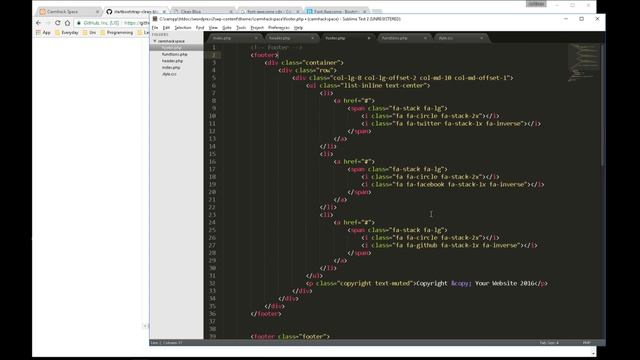Click the row div on line 4
Image resolution: width=640 pixels, height=360 pixels.
307,70
